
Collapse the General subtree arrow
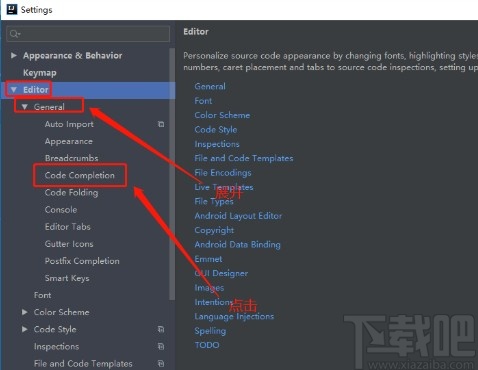pos(24,107)
